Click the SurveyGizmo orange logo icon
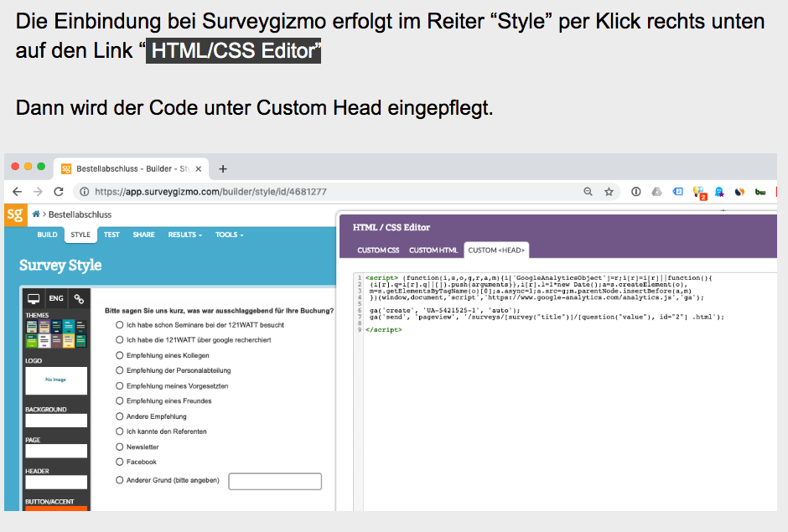The image size is (788, 532). tap(15, 214)
